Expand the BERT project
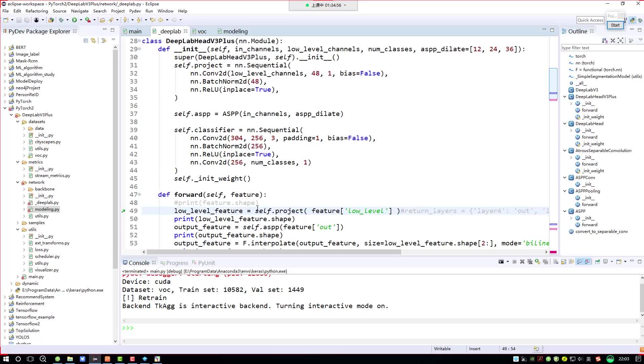644x364 pixels. (5, 48)
